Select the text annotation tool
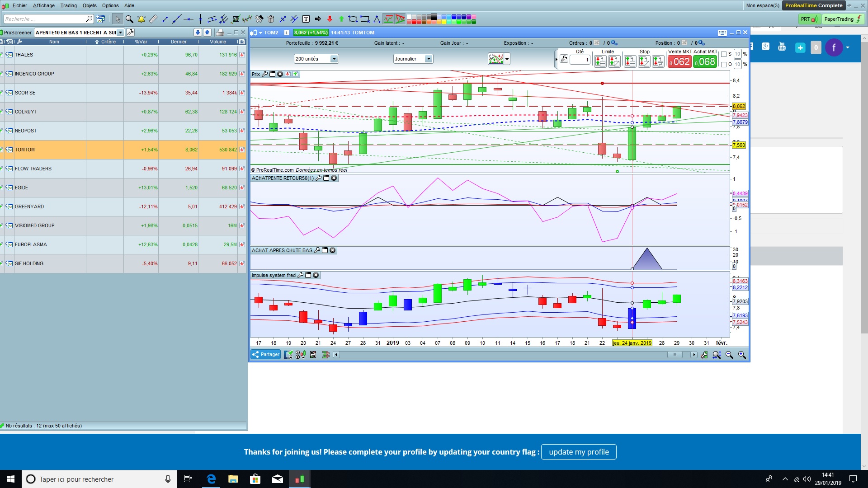 (306, 19)
